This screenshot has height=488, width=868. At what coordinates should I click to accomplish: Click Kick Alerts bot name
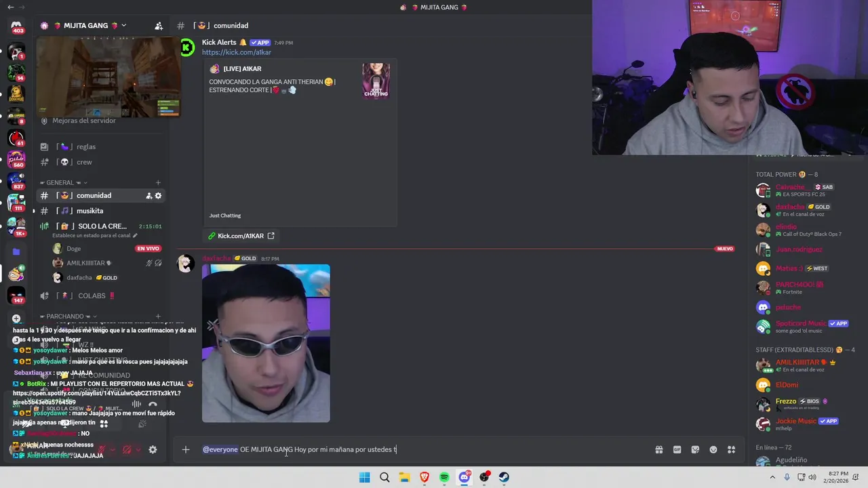(219, 43)
